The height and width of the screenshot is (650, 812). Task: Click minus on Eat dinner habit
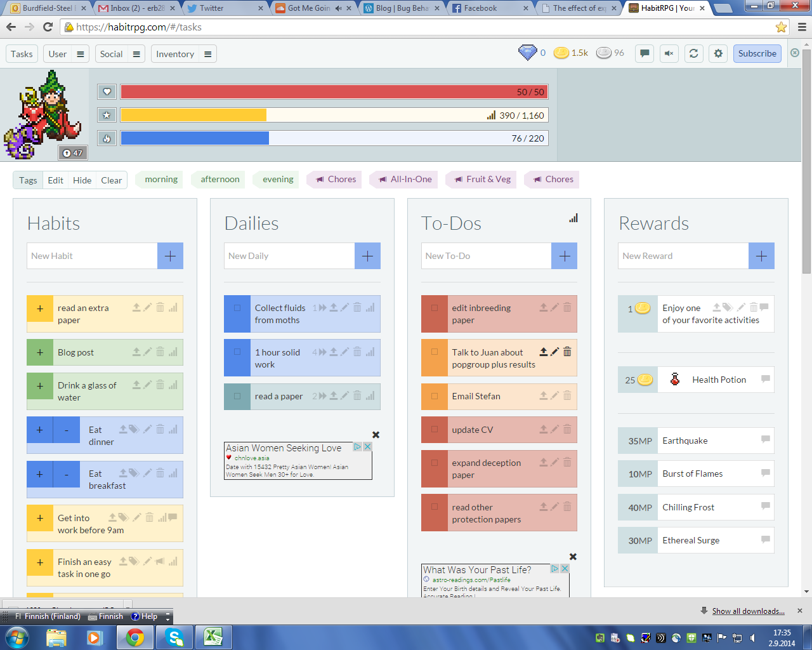click(x=67, y=430)
